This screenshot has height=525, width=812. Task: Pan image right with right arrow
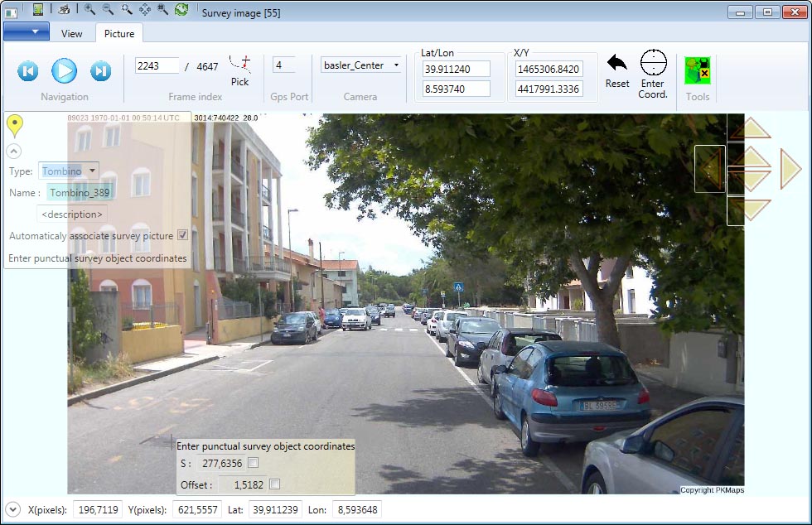(790, 169)
